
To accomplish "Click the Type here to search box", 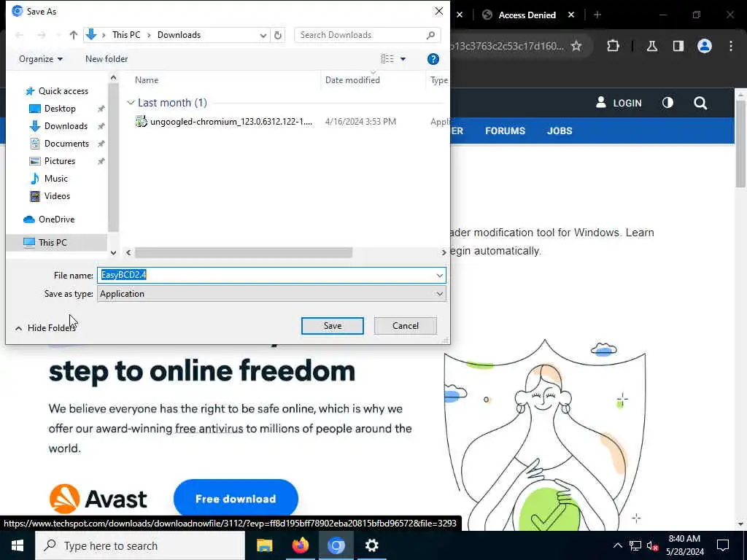I will click(140, 545).
